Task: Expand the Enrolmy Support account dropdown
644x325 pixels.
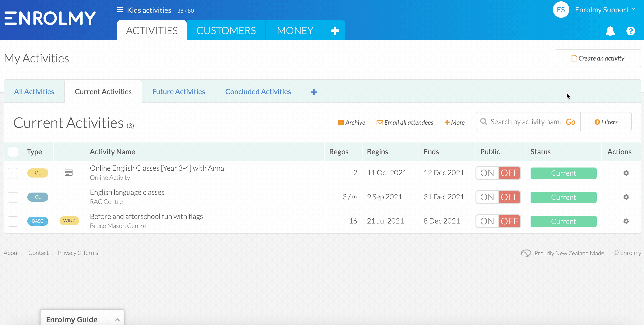Action: (605, 10)
